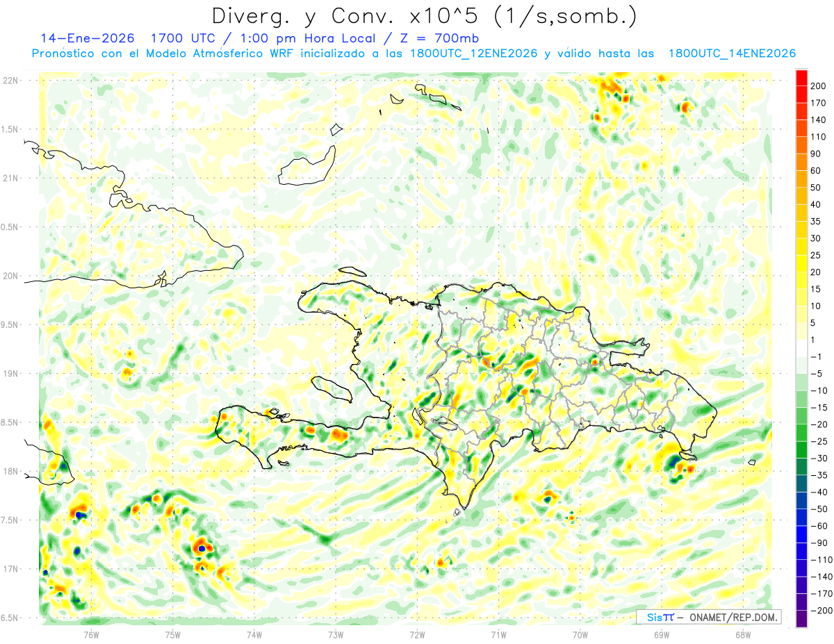Click the latitude axis label '20N'
Screen dimensions: 834x644
10,276
